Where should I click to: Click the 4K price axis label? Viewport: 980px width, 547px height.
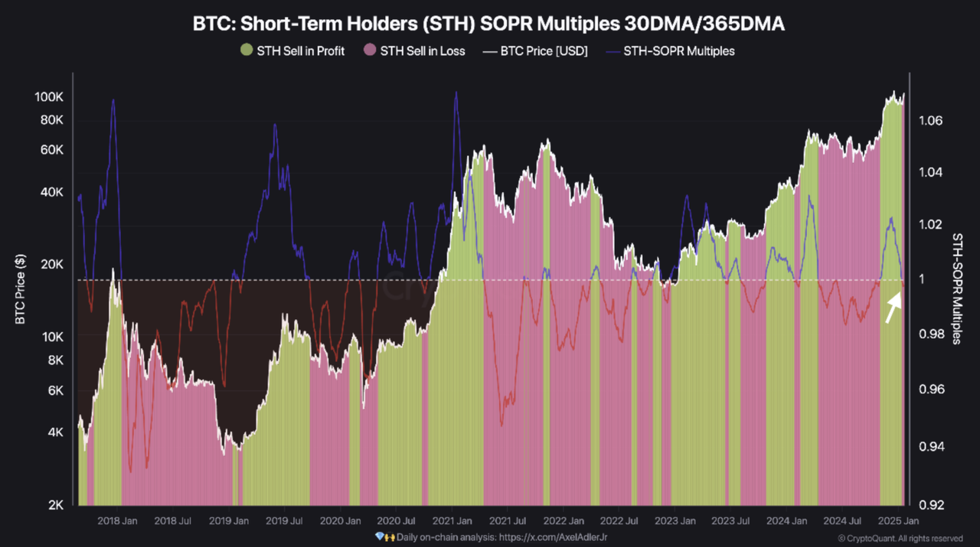coord(54,433)
